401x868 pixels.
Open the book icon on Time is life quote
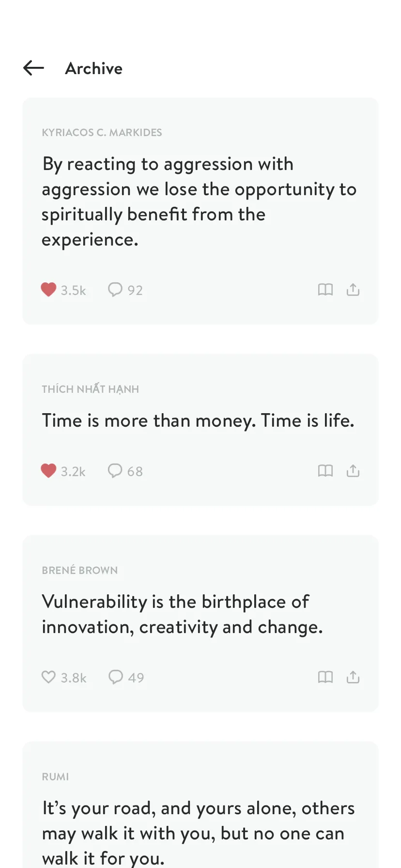[325, 471]
